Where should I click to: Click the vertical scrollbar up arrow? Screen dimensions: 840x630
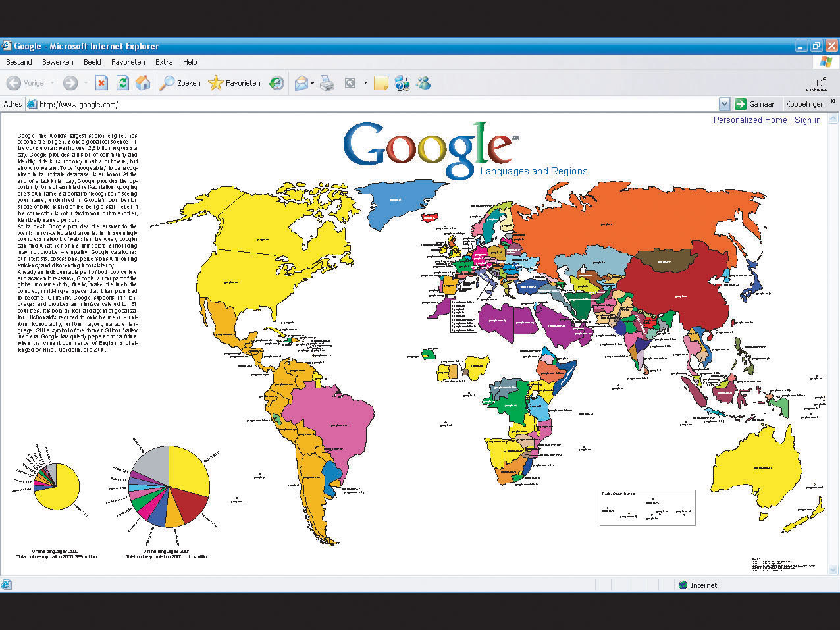click(834, 117)
